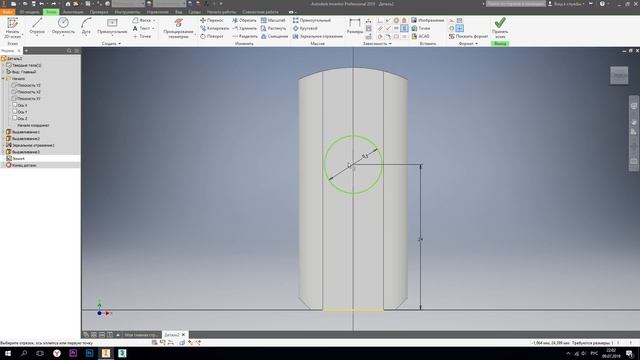This screenshot has height=360, width=640.
Task: Open the Создать panel dropdown
Action: (x=111, y=43)
